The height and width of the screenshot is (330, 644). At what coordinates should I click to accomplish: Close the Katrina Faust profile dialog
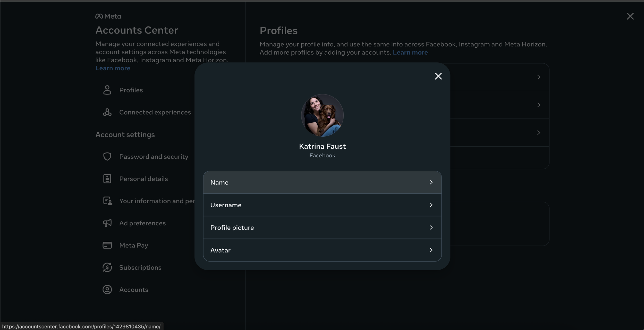(438, 76)
